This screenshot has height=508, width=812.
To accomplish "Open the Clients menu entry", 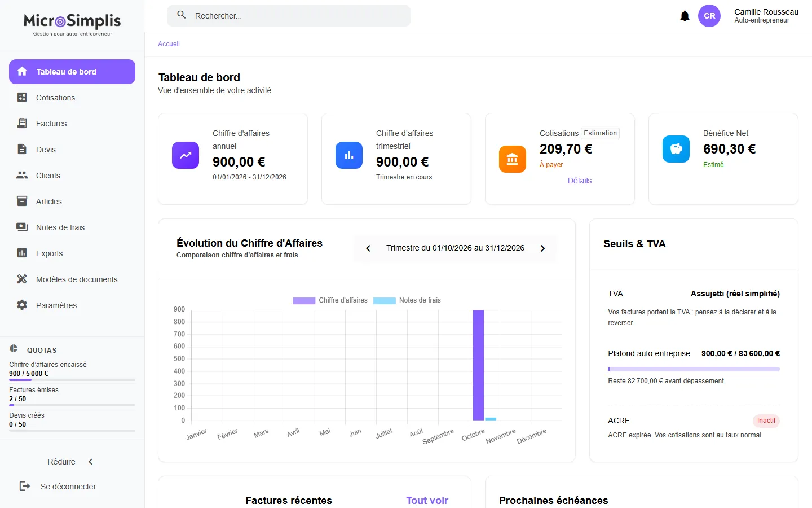I will [72, 176].
